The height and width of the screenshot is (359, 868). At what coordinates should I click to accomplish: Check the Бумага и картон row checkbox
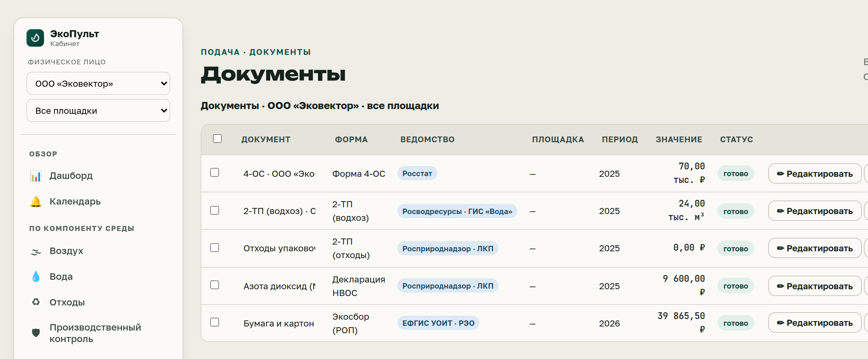click(215, 322)
